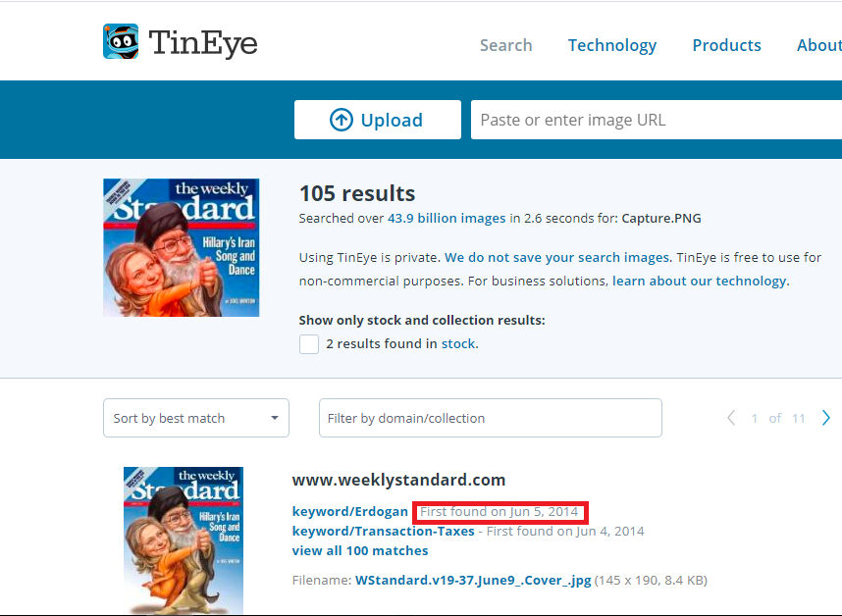The height and width of the screenshot is (616, 842).
Task: Click view all 100 matches
Action: coord(360,550)
